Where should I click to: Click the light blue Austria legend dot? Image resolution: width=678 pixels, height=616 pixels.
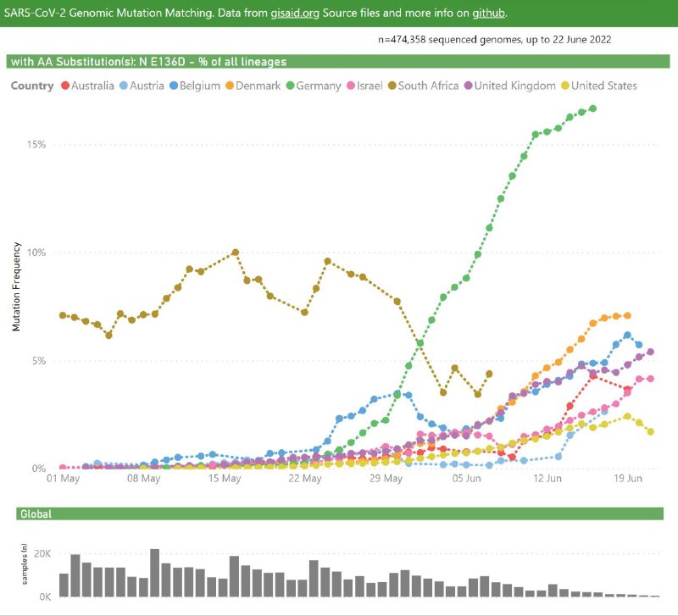tap(124, 86)
